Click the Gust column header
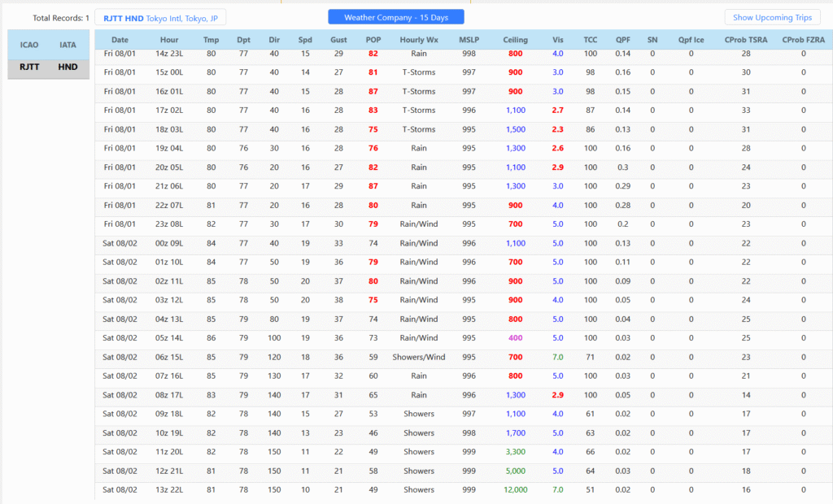833x504 pixels. pos(338,40)
